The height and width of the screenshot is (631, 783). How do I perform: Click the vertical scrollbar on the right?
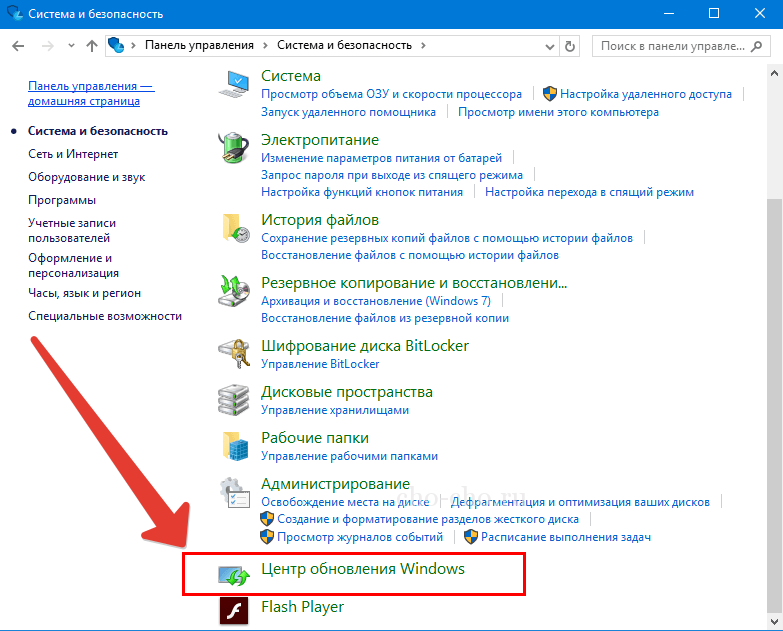click(x=773, y=400)
